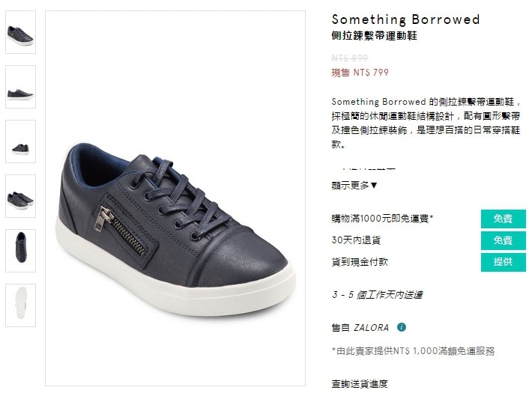
Task: Click the 免費 button beside free shipping
Action: [x=504, y=219]
